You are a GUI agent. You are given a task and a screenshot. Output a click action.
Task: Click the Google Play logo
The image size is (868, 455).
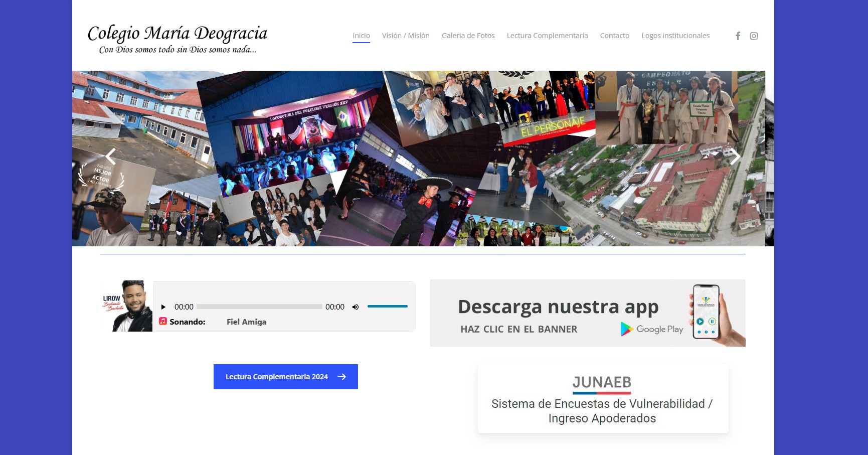click(x=652, y=329)
